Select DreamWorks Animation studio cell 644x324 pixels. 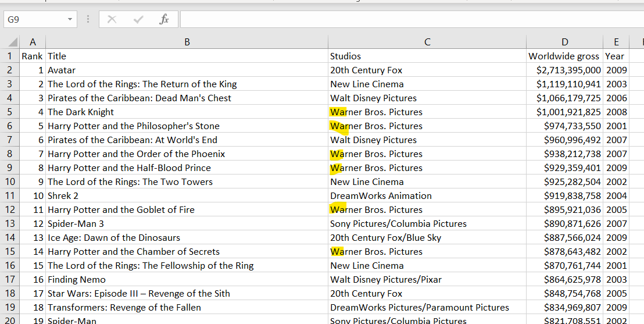(x=427, y=195)
